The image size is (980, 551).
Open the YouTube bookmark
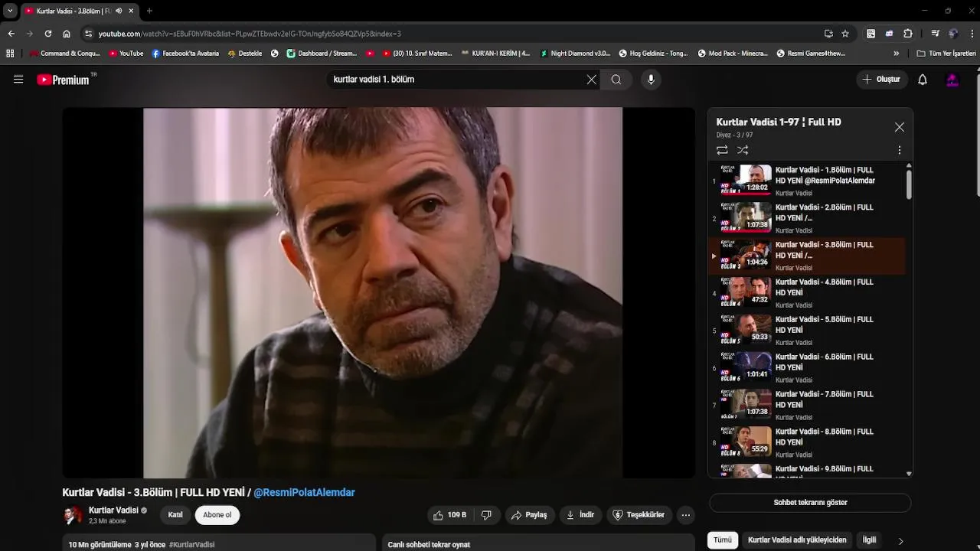126,54
